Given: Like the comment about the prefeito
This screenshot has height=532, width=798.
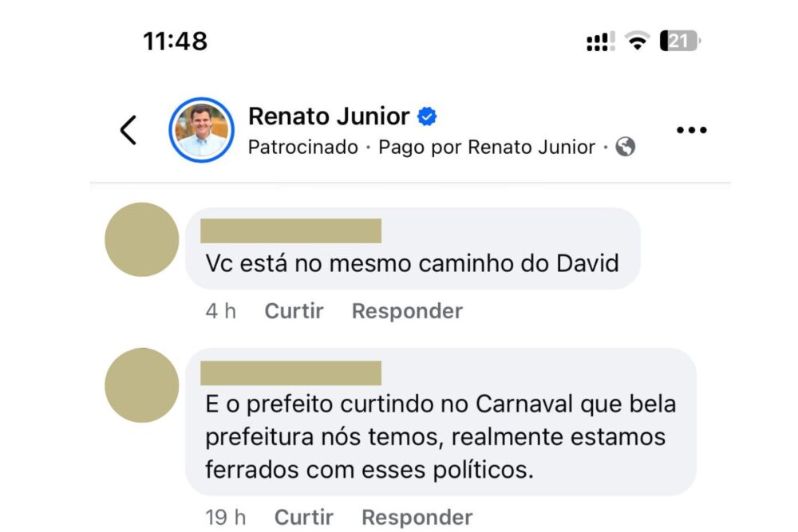Looking at the screenshot, I should click(x=303, y=518).
